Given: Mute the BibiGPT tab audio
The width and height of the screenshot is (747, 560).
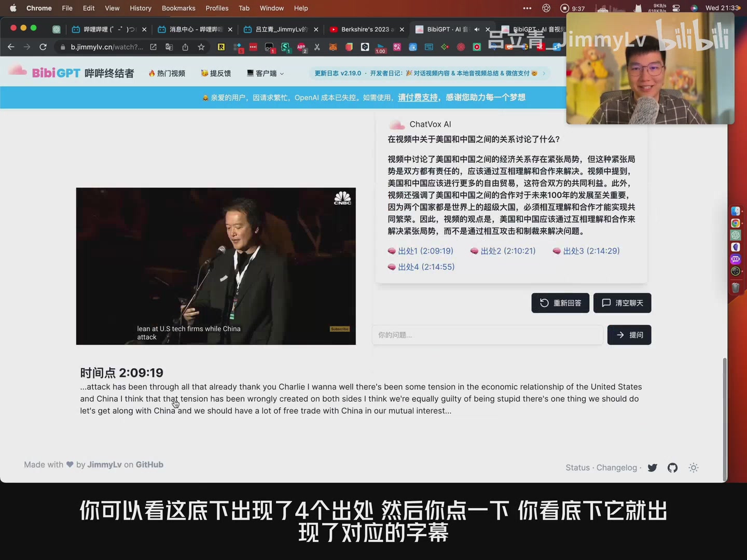Looking at the screenshot, I should click(x=477, y=30).
